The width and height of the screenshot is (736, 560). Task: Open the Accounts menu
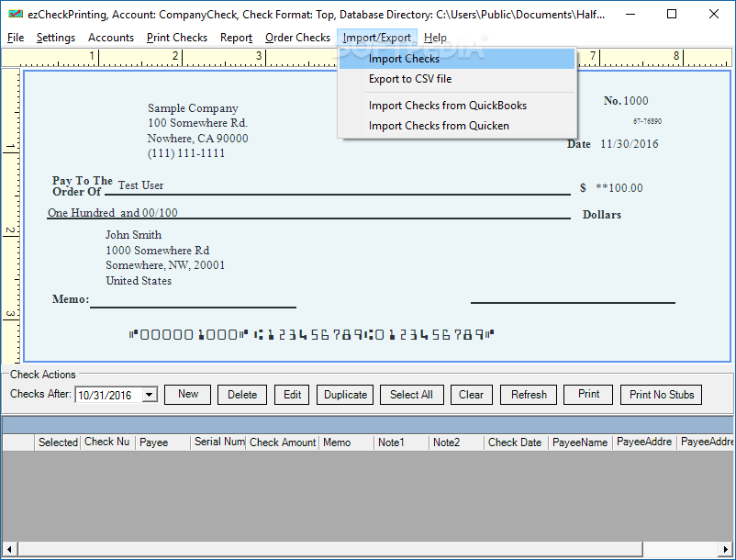(111, 38)
